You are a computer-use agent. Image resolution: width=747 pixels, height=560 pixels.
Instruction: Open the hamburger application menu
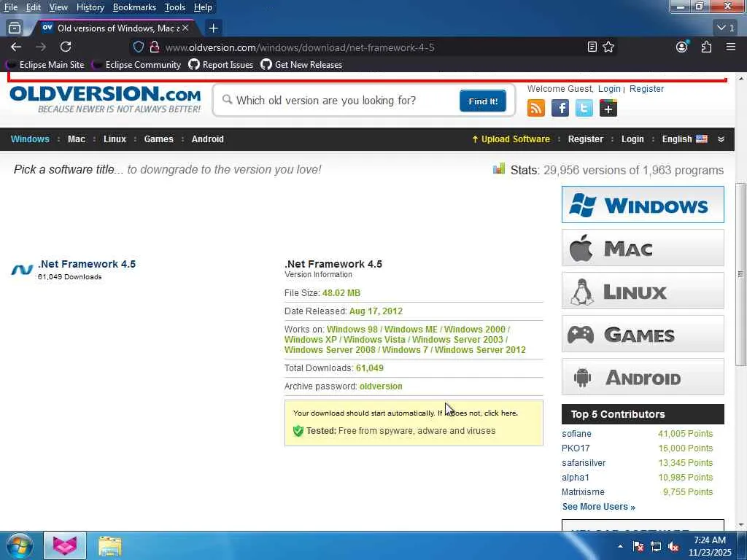[731, 47]
